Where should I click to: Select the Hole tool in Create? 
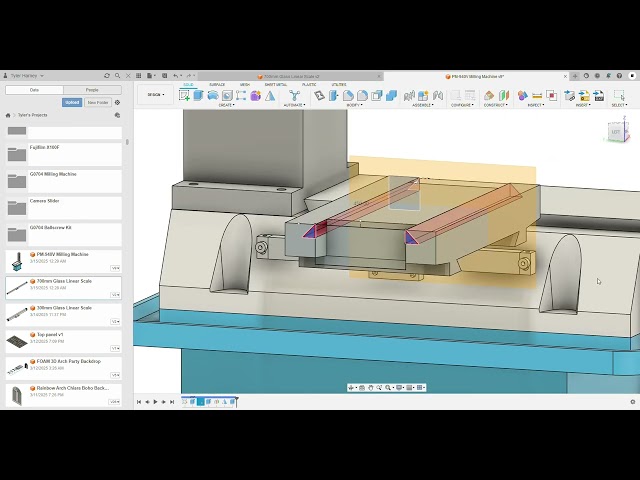tap(227, 96)
